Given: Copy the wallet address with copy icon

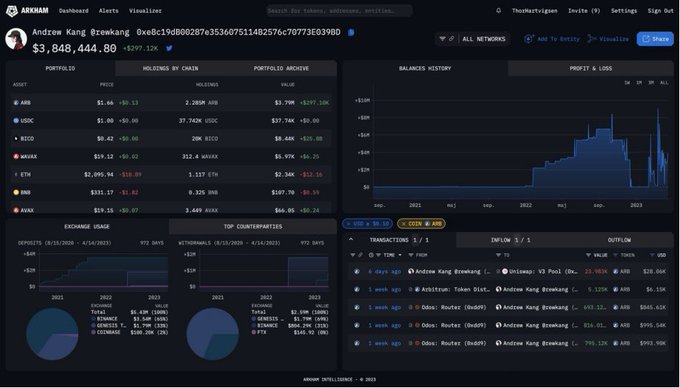Looking at the screenshot, I should tap(351, 32).
